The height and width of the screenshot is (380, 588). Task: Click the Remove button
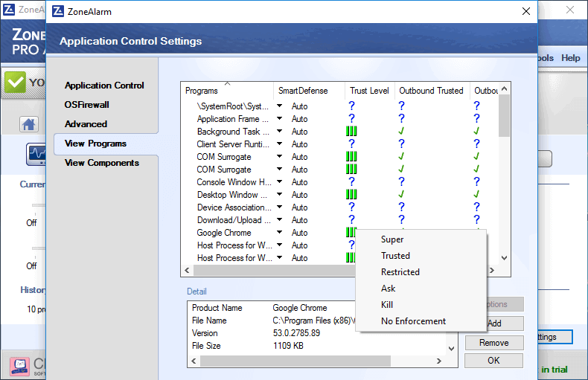[x=494, y=343]
